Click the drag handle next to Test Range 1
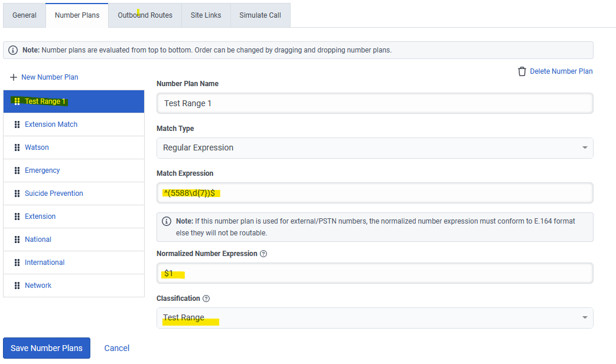This screenshot has height=364, width=616. click(x=16, y=101)
